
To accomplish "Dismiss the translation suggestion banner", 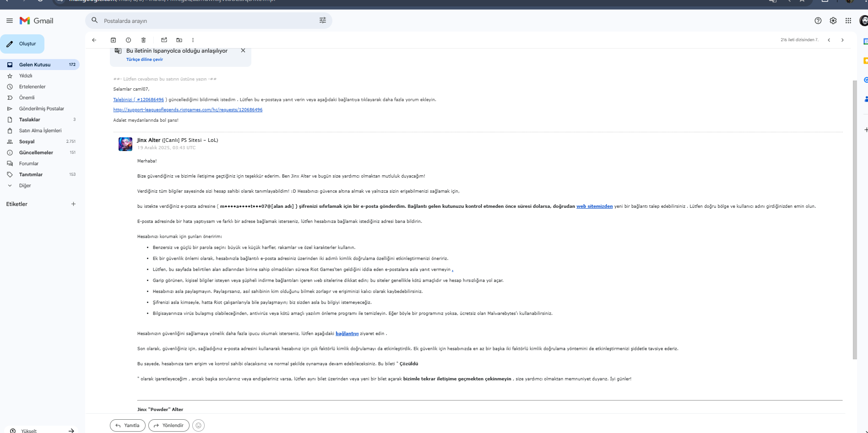I will click(243, 50).
